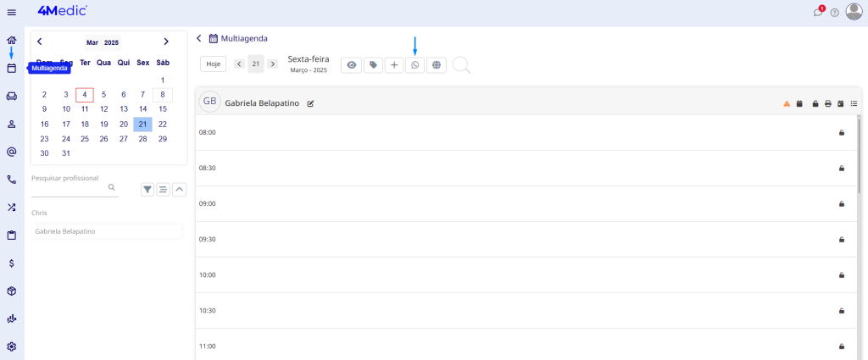868x360 pixels.
Task: Open the 2025 year selector
Action: 111,42
